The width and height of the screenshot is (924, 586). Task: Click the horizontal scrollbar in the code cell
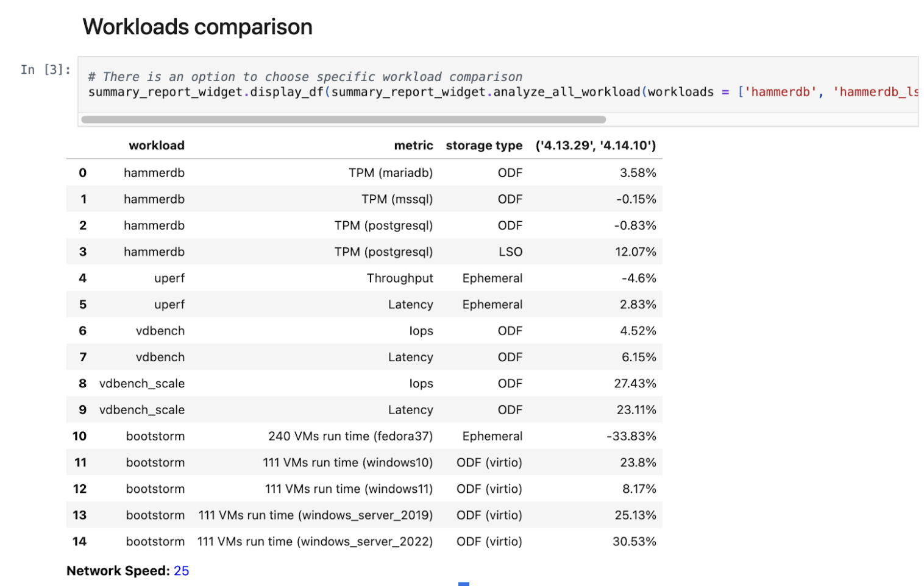(343, 119)
